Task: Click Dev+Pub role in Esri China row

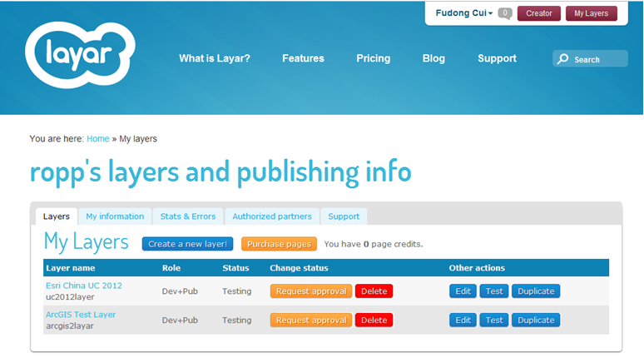Action: pos(180,291)
